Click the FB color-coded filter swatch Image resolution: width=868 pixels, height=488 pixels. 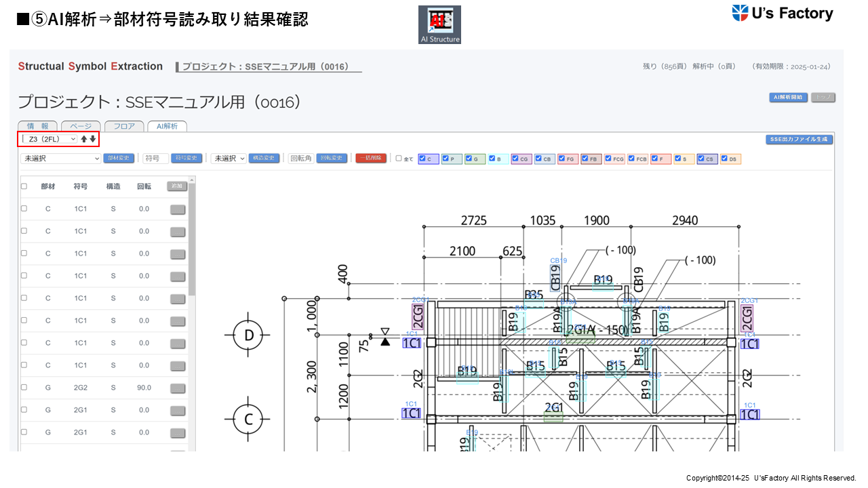(x=591, y=159)
